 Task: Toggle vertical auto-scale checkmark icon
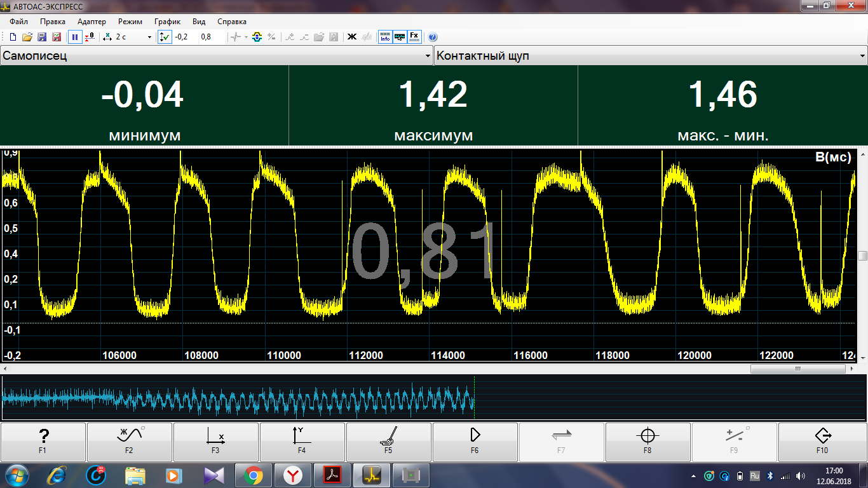[165, 37]
